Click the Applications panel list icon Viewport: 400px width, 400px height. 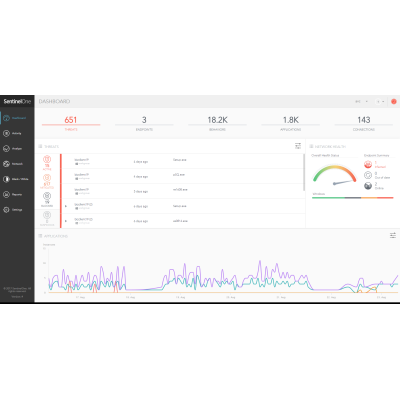[40, 236]
